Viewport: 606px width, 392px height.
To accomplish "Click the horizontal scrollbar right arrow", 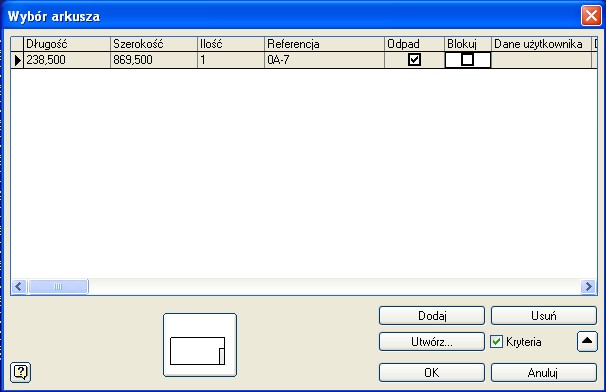I will pyautogui.click(x=589, y=286).
